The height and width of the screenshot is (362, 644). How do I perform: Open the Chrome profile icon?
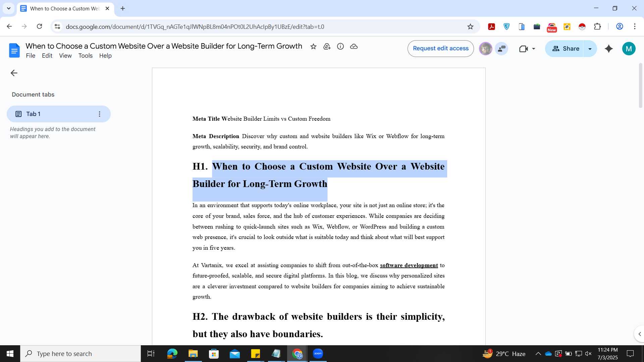(x=620, y=26)
